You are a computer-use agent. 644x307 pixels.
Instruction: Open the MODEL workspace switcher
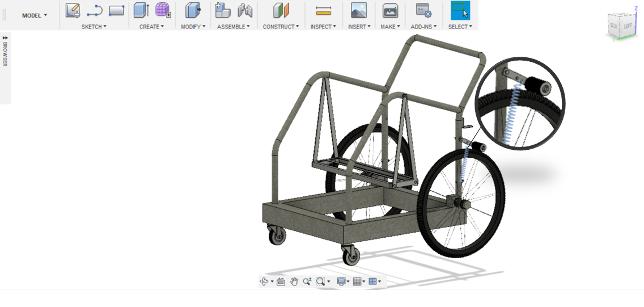[35, 15]
